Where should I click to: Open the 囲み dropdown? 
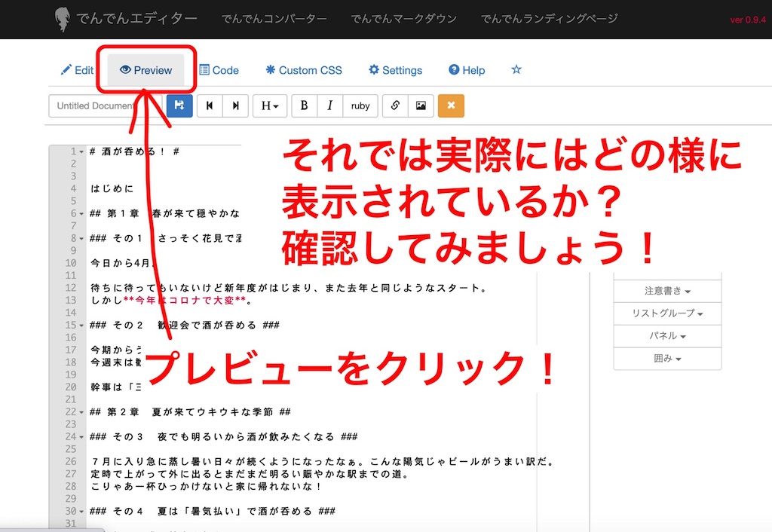click(667, 359)
